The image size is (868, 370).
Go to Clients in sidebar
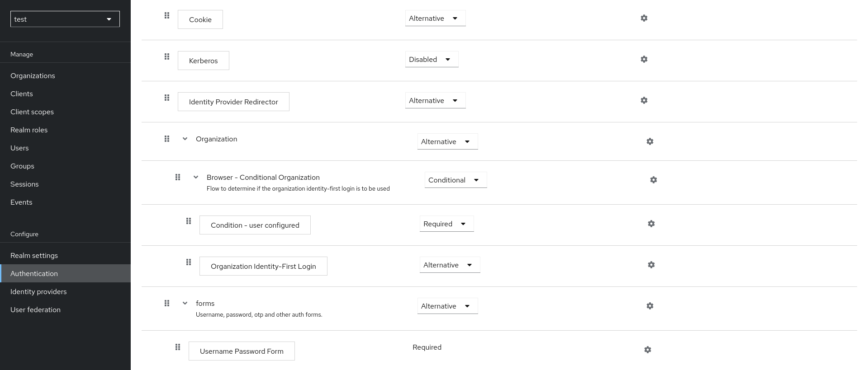[22, 94]
